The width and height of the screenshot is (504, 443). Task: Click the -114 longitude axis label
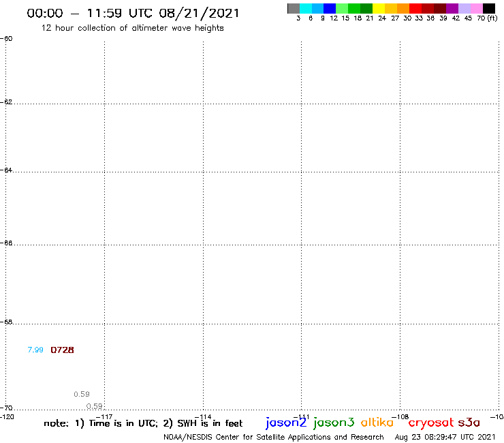click(203, 417)
